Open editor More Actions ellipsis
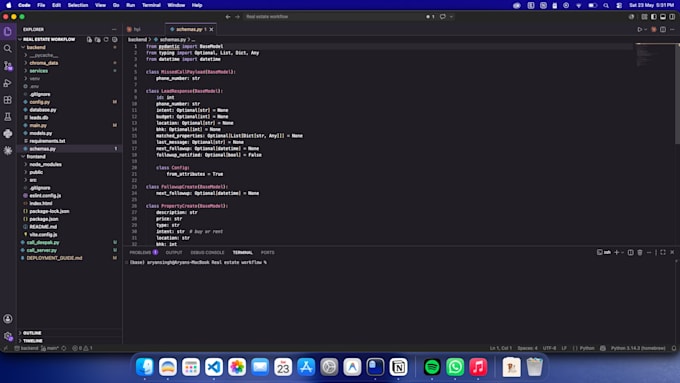680x383 pixels. (672, 29)
